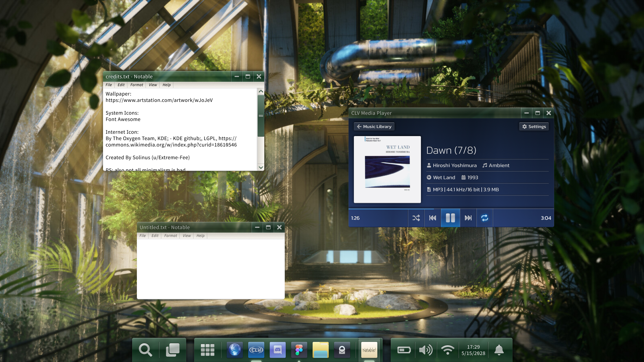The height and width of the screenshot is (362, 644).
Task: Open the Format menu in credits.txt window
Action: (137, 85)
